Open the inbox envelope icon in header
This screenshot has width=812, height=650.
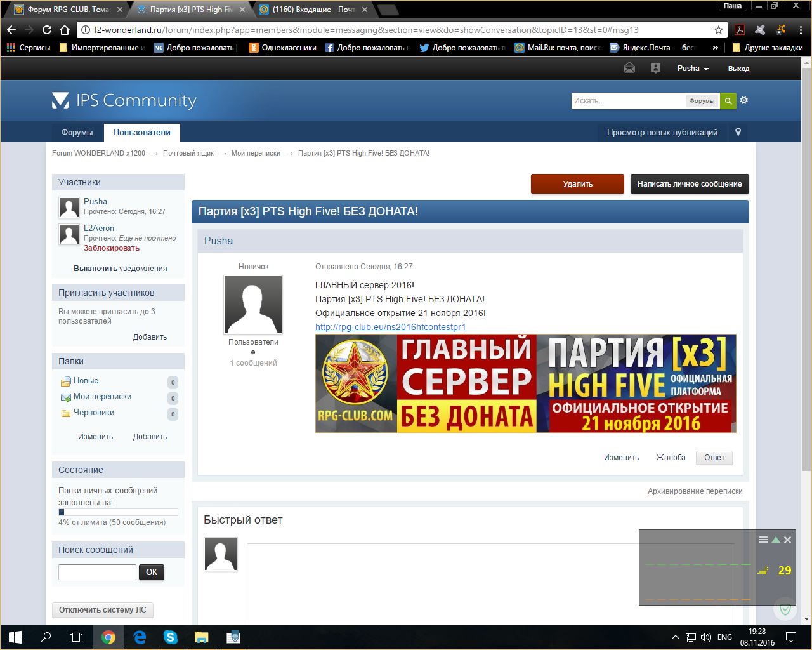pos(629,68)
